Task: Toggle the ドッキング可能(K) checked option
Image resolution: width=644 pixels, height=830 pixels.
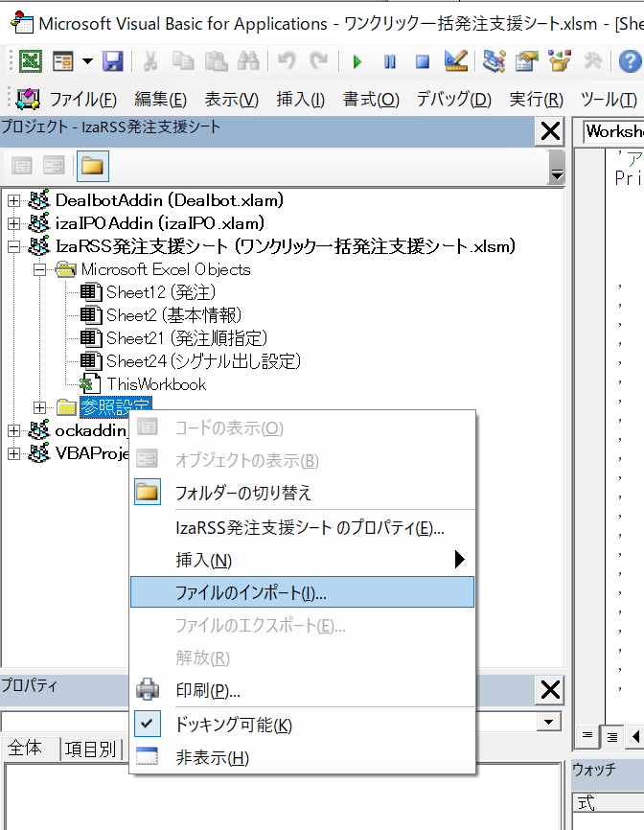Action: coord(302,725)
